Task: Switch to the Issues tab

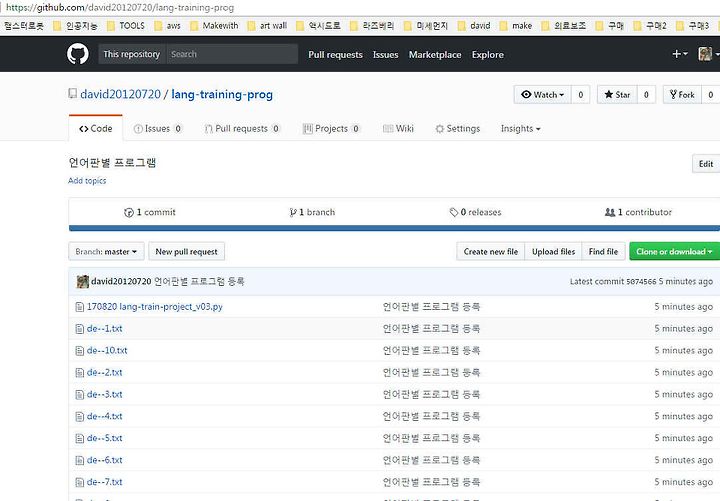Action: pyautogui.click(x=158, y=129)
